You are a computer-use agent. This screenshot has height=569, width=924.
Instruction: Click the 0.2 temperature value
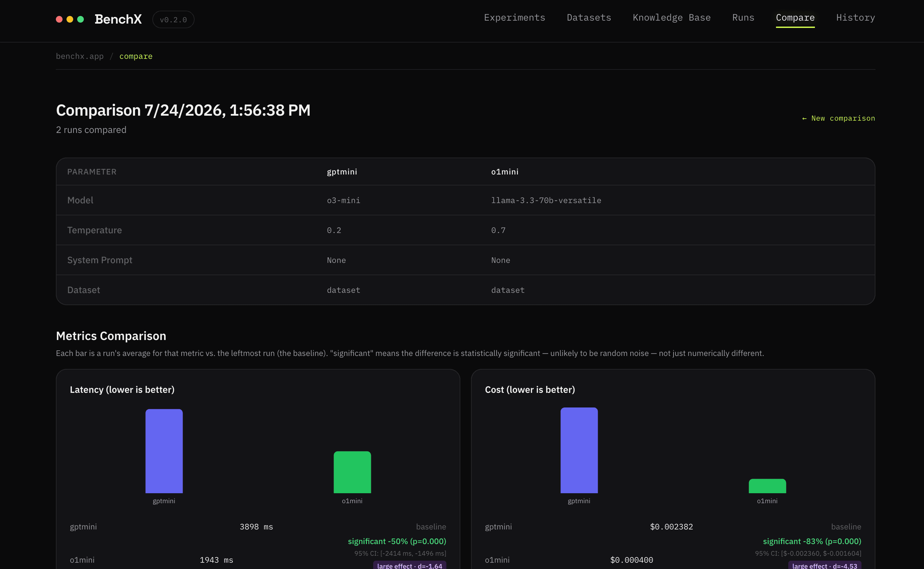click(334, 230)
